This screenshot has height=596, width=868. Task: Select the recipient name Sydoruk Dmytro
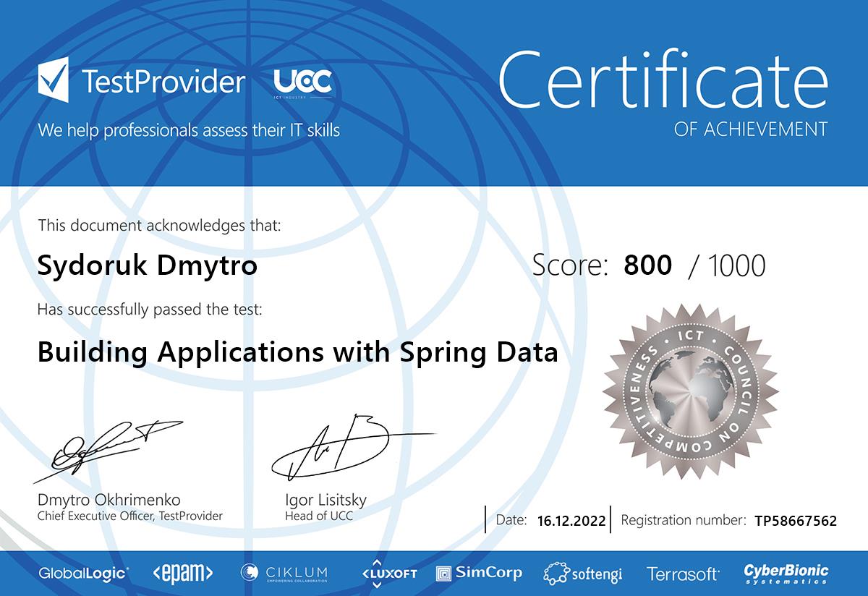pyautogui.click(x=147, y=265)
